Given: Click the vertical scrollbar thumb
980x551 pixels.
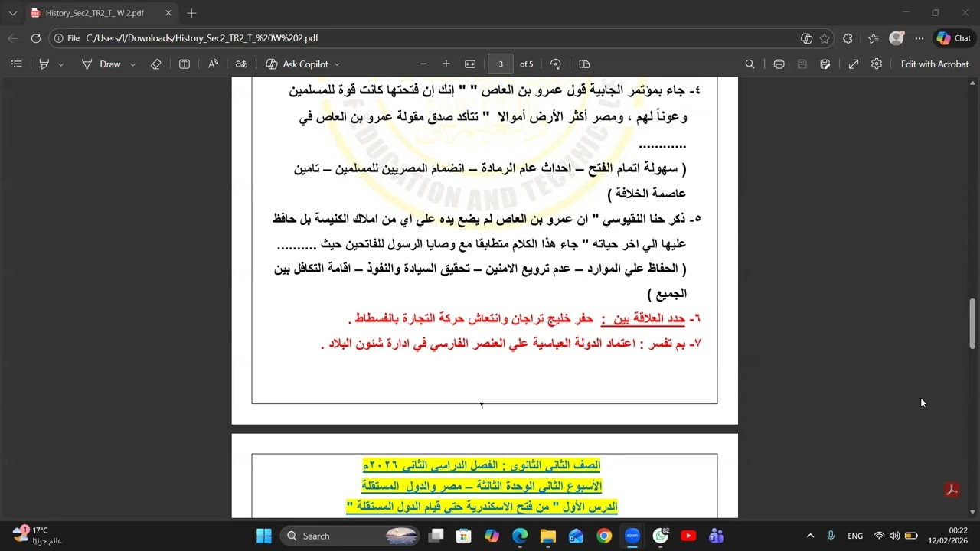Looking at the screenshot, I should (x=973, y=324).
